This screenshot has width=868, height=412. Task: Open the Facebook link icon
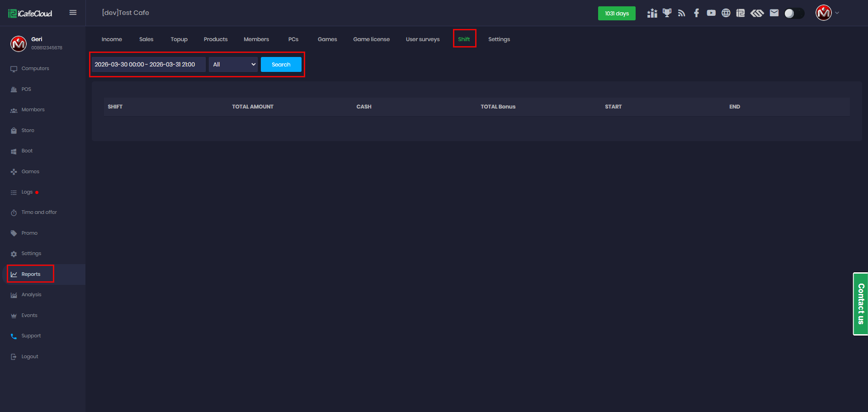click(696, 13)
